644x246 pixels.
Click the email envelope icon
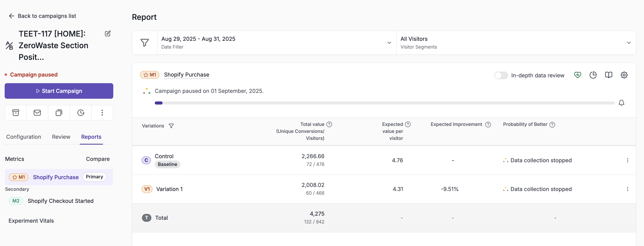pyautogui.click(x=37, y=113)
